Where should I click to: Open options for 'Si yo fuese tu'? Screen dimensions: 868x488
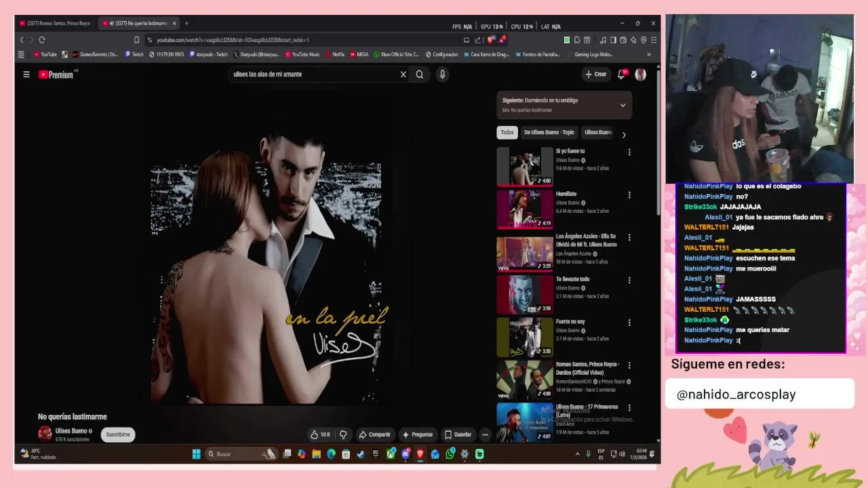click(x=629, y=152)
